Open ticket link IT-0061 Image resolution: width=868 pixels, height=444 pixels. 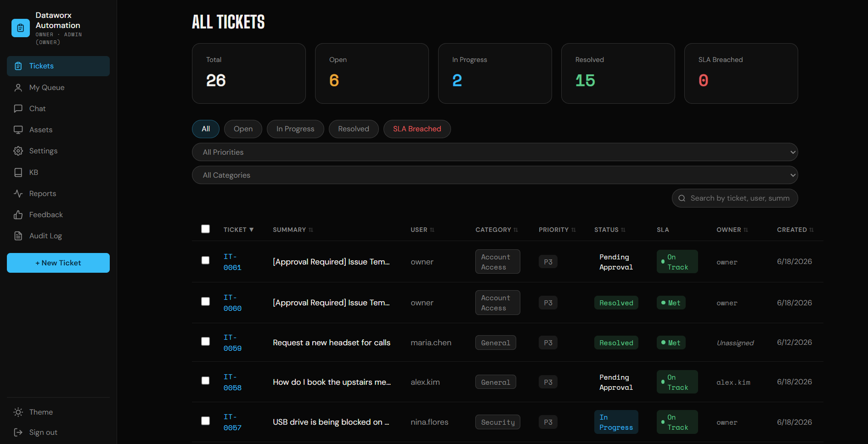coord(232,262)
